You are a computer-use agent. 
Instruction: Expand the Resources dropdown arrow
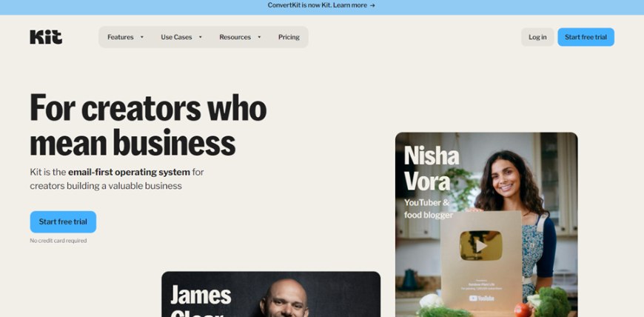point(259,37)
